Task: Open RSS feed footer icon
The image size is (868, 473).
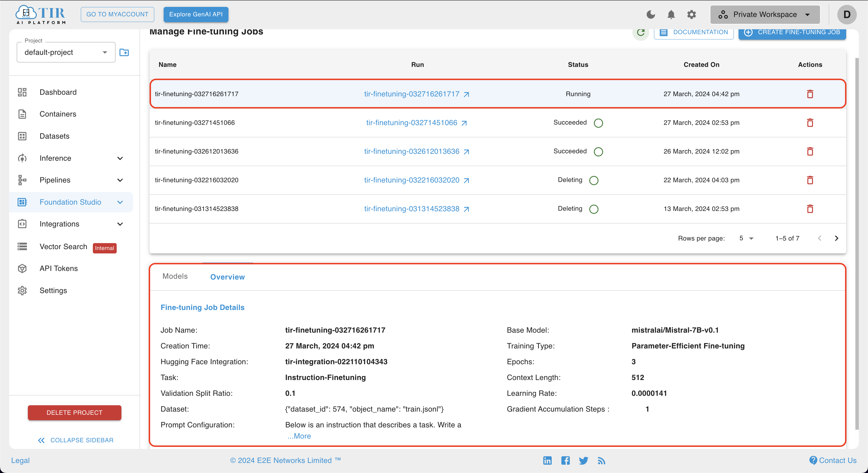Action: [601, 461]
